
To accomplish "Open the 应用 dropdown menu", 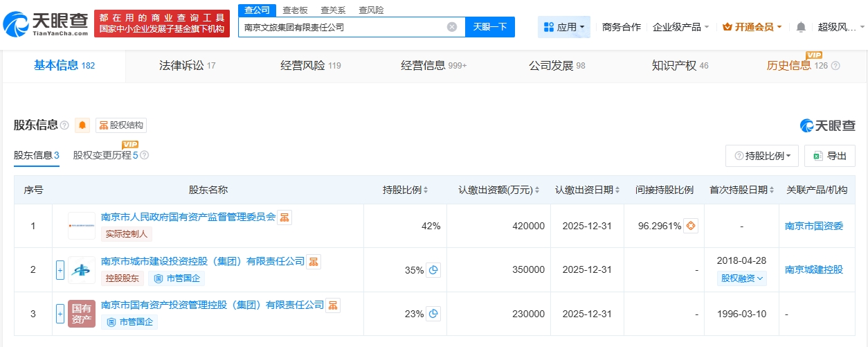I will (x=563, y=27).
